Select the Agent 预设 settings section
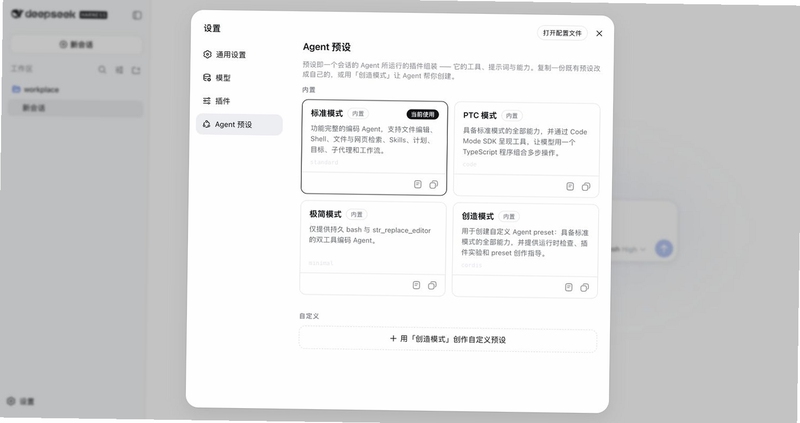Image resolution: width=800 pixels, height=423 pixels. tap(239, 125)
